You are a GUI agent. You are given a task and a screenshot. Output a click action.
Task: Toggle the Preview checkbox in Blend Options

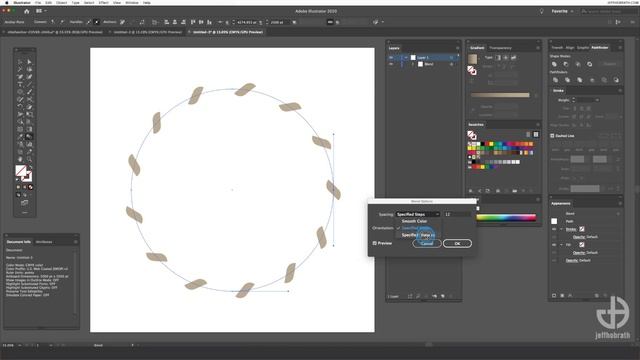[375, 243]
